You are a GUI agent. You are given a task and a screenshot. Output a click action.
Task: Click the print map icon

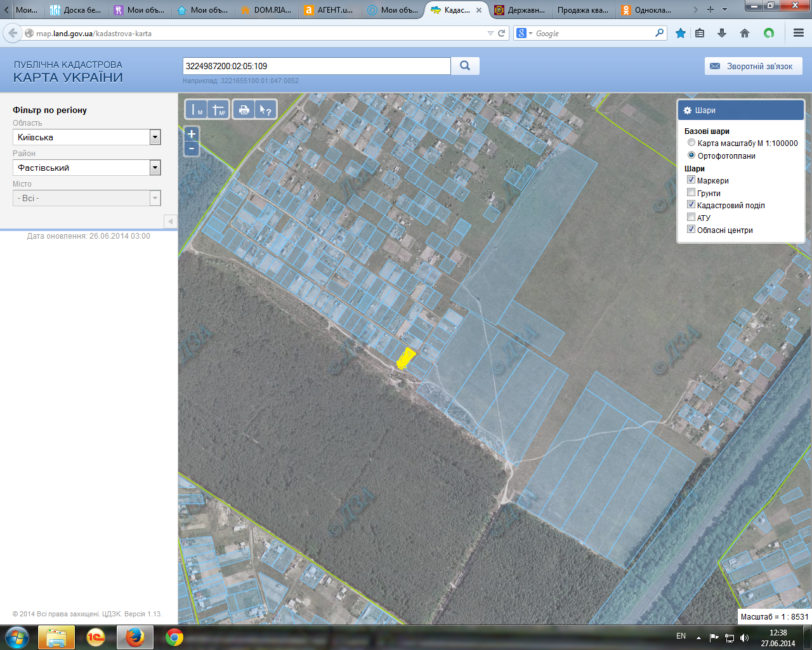(x=244, y=110)
